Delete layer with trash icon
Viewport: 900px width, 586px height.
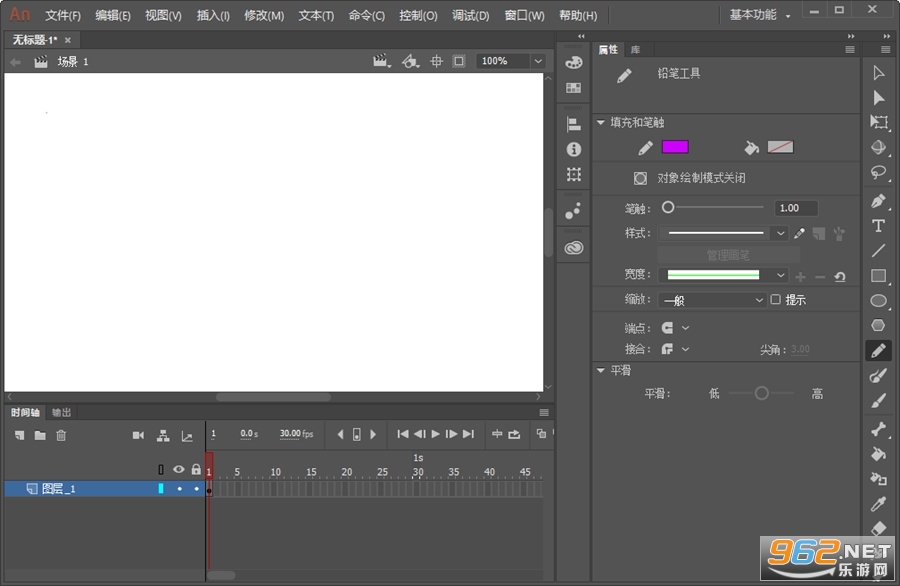61,436
